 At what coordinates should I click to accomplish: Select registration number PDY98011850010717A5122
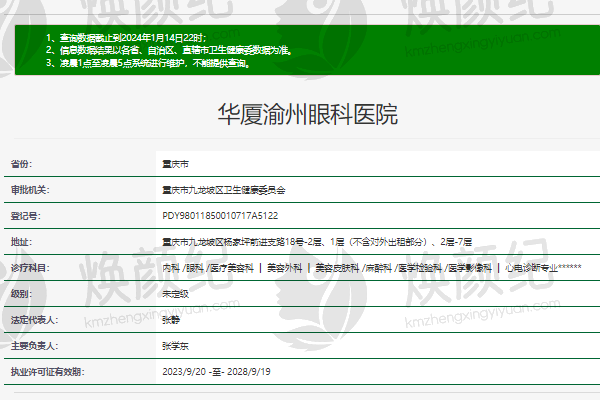coord(220,216)
